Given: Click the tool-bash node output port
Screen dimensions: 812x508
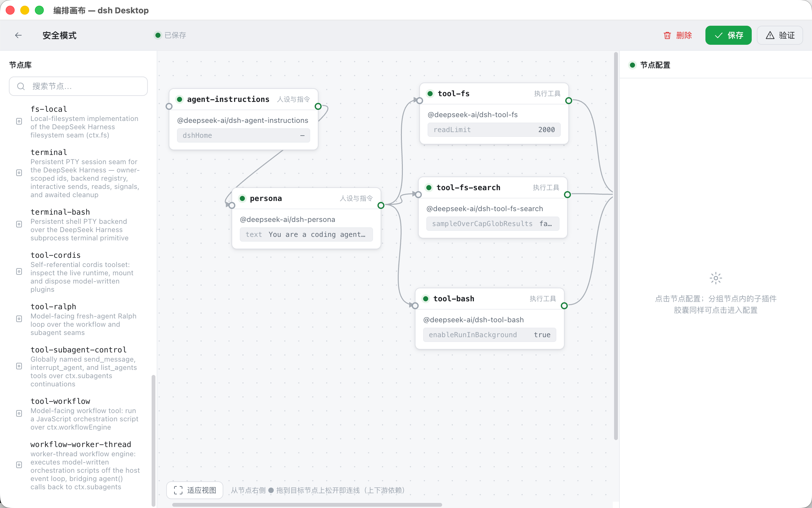Looking at the screenshot, I should click(564, 306).
